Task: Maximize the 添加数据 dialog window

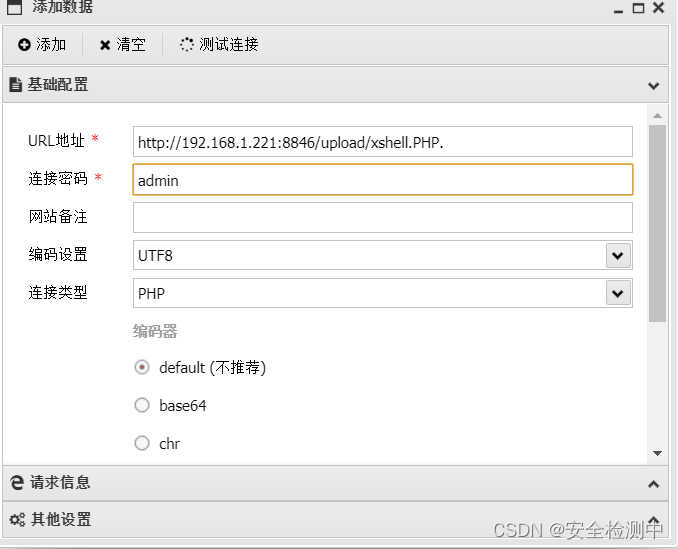Action: (639, 8)
